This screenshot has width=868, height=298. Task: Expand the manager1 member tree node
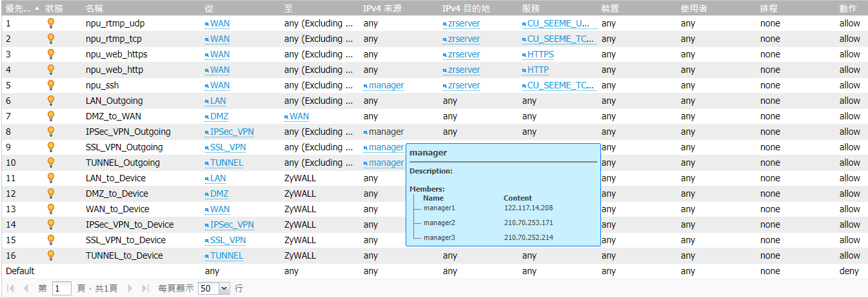point(439,208)
